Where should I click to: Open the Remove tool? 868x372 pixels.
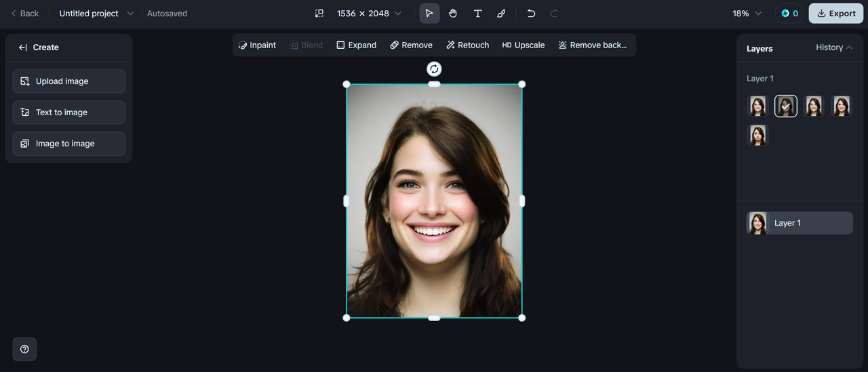click(411, 45)
